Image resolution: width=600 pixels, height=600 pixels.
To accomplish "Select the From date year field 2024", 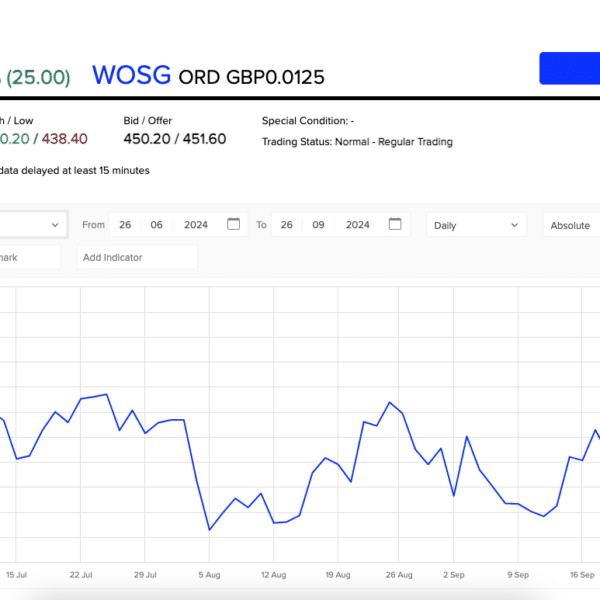I will (196, 225).
